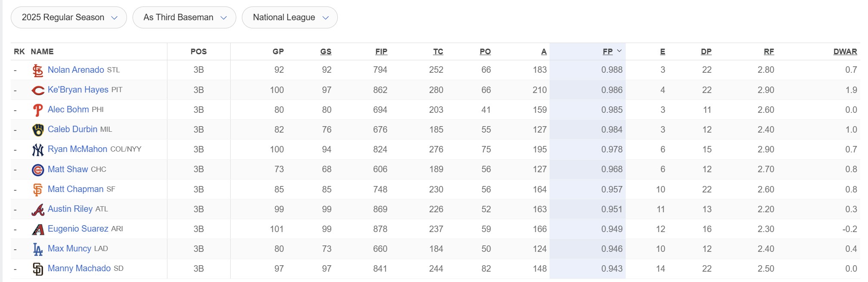Open Nolan Arenado's player page

pos(76,70)
